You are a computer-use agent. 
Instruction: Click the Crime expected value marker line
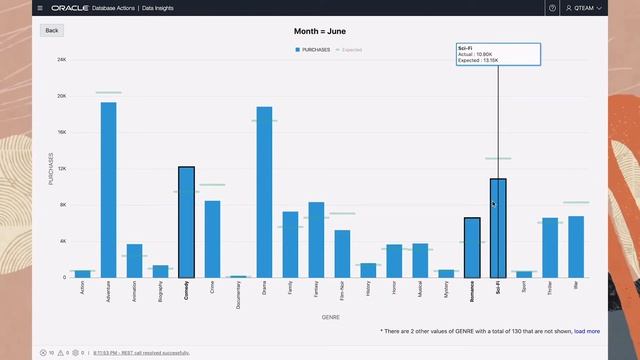click(212, 185)
